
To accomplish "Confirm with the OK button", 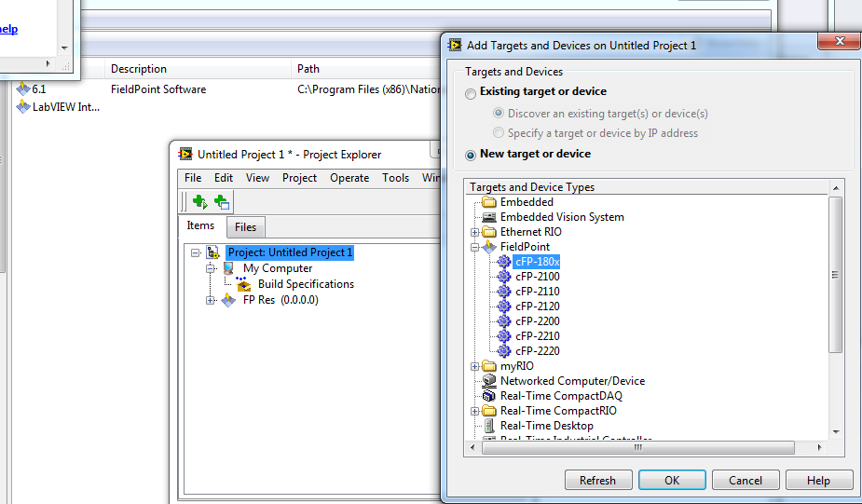I will click(672, 480).
